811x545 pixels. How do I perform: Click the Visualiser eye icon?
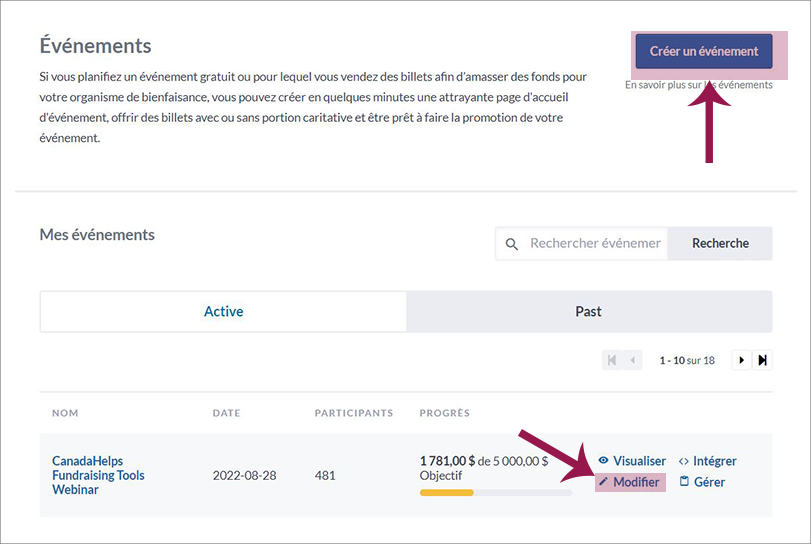(603, 461)
